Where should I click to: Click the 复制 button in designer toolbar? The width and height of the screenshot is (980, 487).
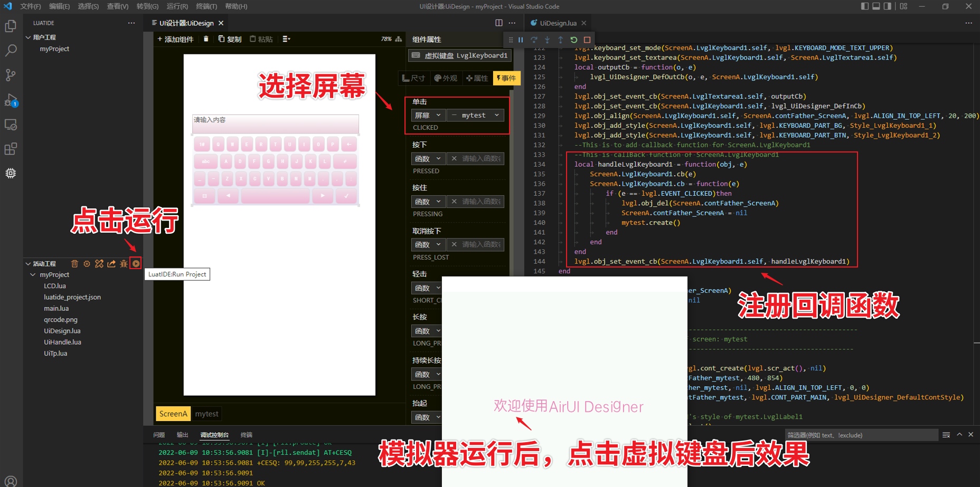[230, 39]
